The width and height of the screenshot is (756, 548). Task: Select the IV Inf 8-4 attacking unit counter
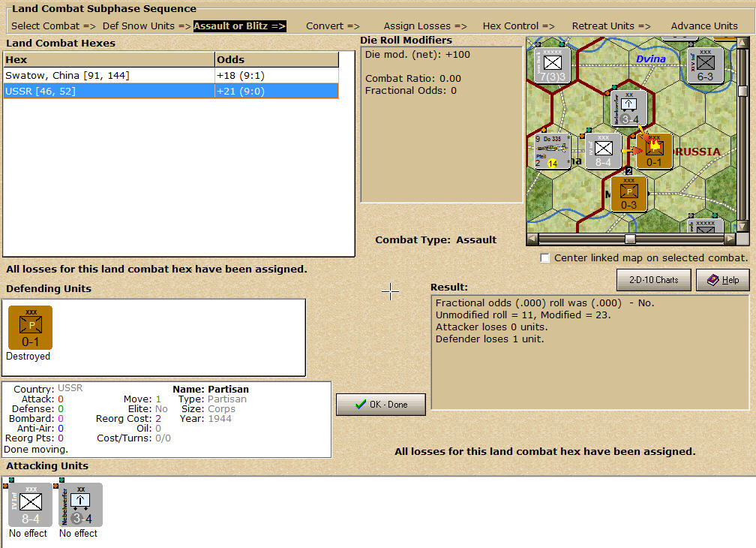(30, 504)
